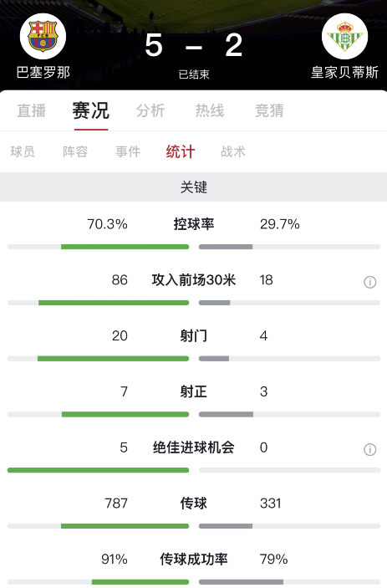Open info icon for 绝佳进球机会
Image resolution: width=387 pixels, height=588 pixels.
369,449
